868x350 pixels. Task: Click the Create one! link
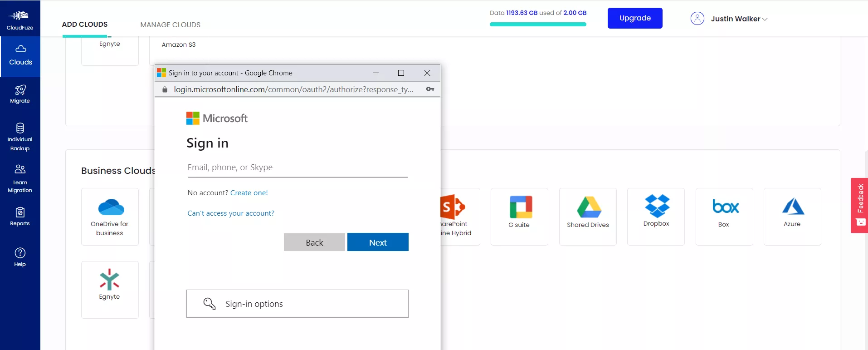249,193
